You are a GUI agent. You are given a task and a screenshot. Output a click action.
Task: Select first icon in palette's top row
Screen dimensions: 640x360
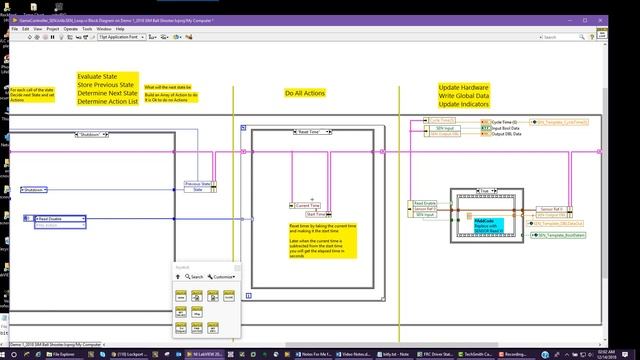coord(181,296)
